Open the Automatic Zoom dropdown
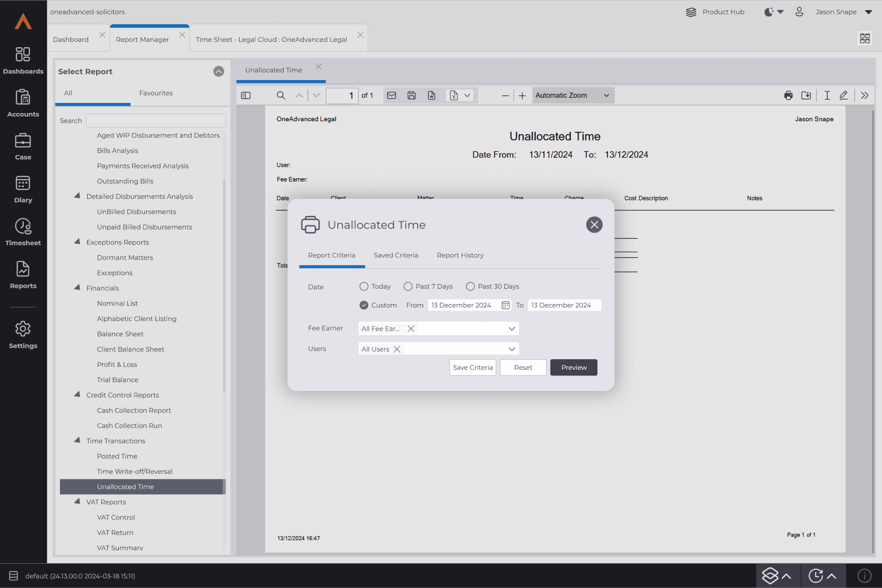This screenshot has height=588, width=882. [x=573, y=95]
